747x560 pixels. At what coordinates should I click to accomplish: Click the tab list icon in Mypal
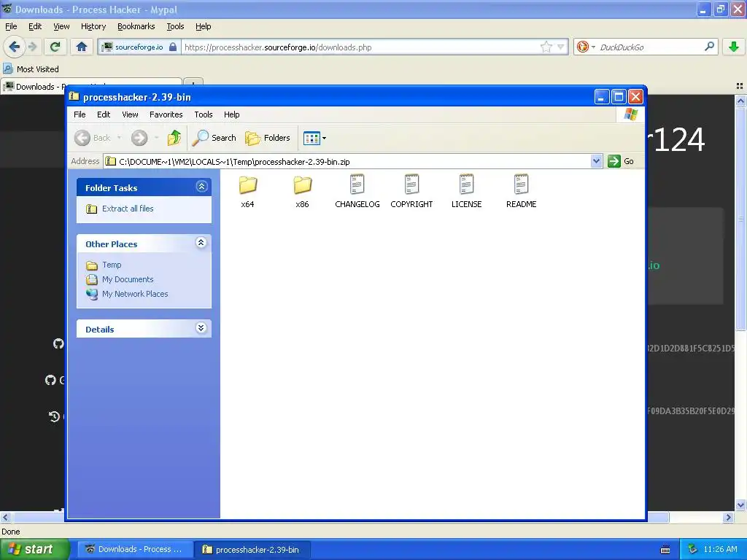(x=740, y=86)
